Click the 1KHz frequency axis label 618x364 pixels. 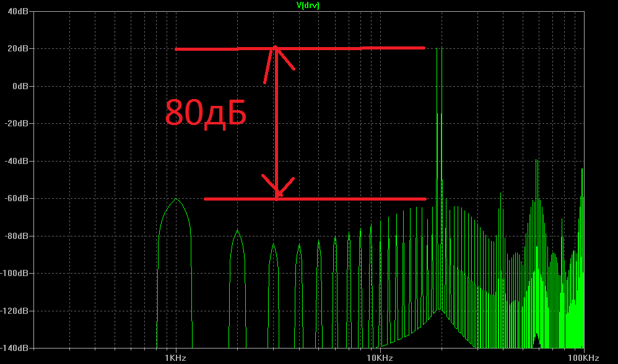click(176, 358)
